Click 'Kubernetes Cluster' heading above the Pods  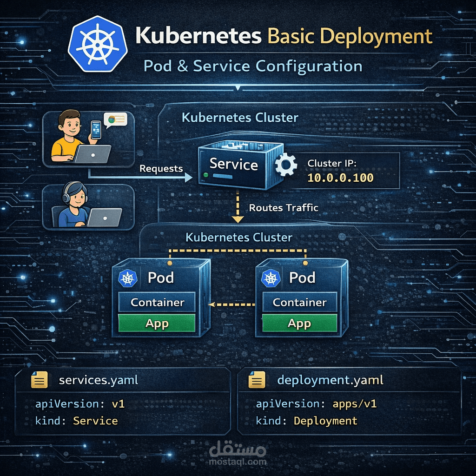coord(239,238)
